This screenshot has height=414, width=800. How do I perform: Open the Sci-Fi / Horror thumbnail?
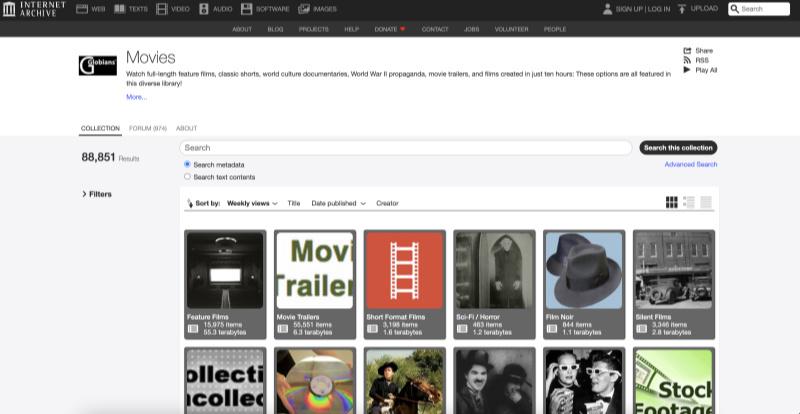point(494,270)
